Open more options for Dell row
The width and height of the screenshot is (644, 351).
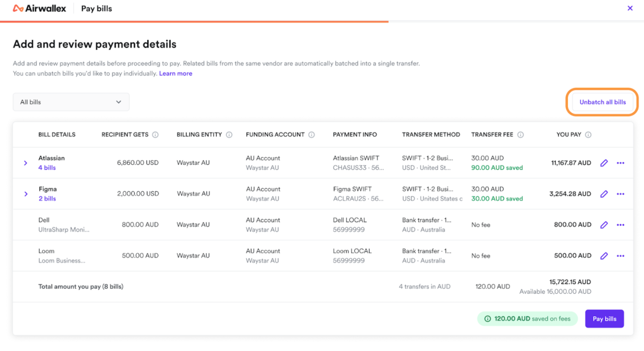tap(621, 225)
